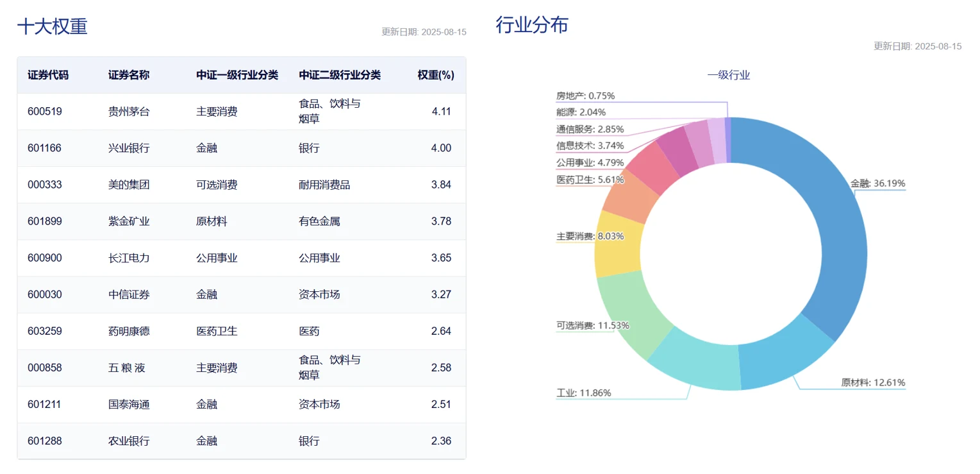
Task: Click the 能源: 2.04% chart label
Action: point(581,112)
